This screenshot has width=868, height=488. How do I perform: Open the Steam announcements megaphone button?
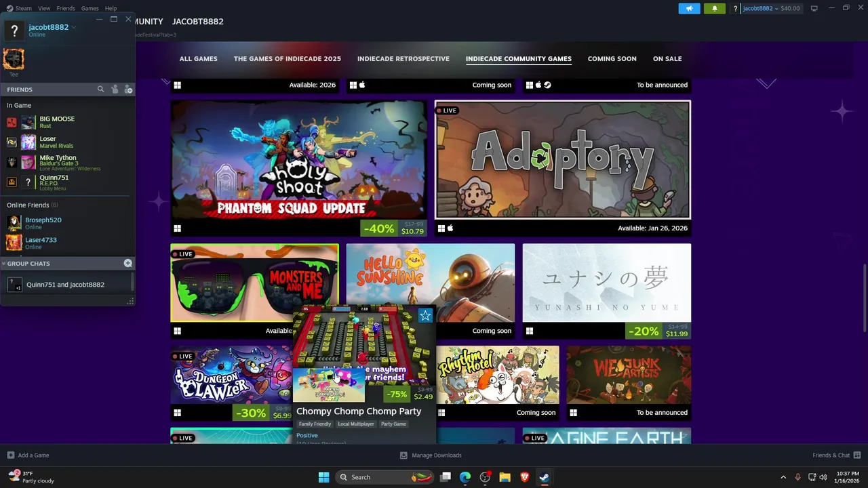(x=689, y=8)
